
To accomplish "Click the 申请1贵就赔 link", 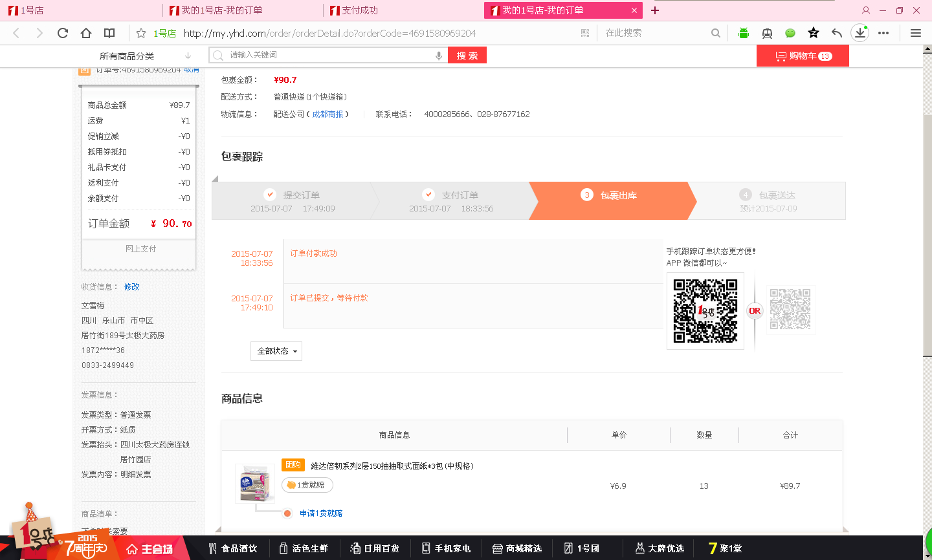I will 321,513.
